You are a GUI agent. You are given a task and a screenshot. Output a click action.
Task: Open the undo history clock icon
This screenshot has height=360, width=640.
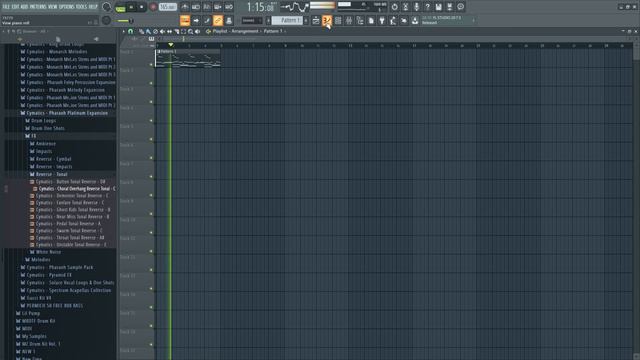point(394,7)
